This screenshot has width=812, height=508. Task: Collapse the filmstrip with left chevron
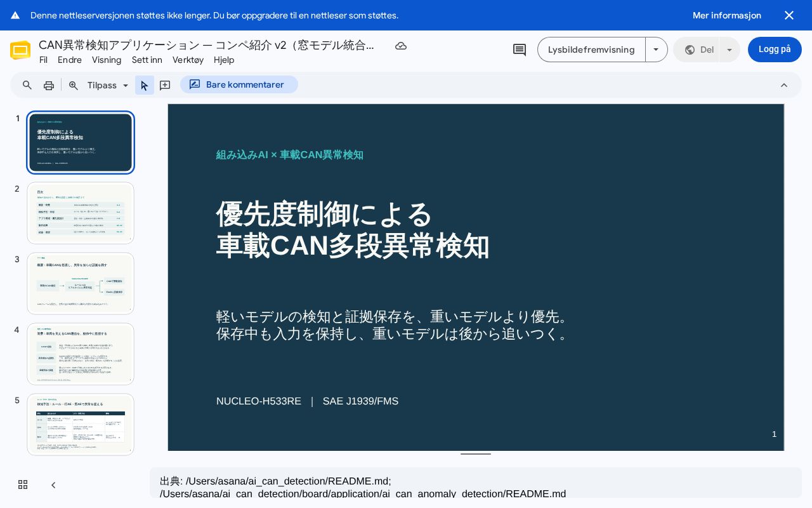pos(53,485)
